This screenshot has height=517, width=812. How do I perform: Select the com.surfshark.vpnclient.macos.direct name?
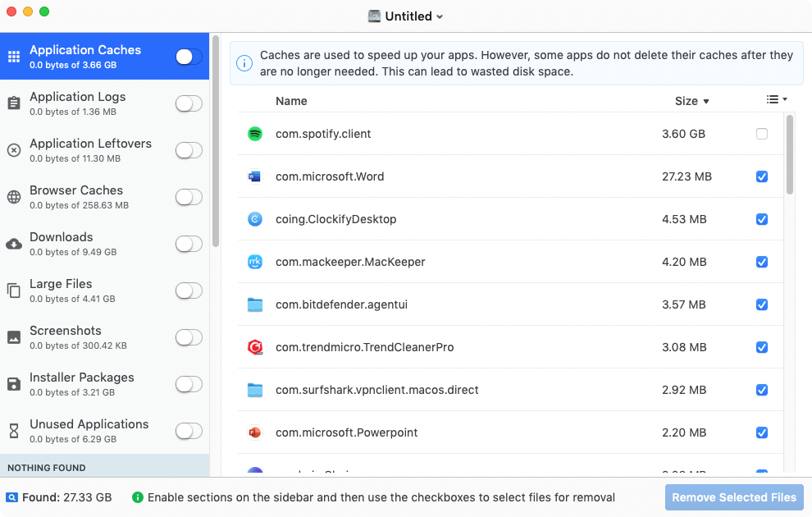377,390
